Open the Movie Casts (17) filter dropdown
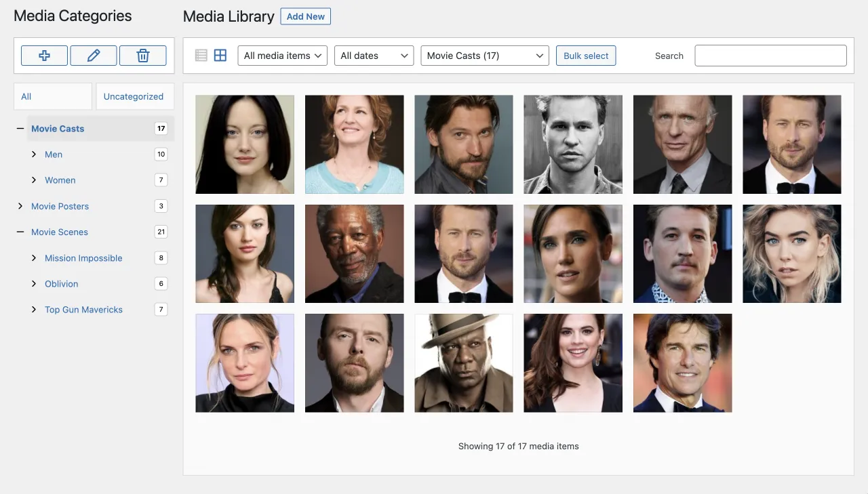868x494 pixels. point(485,56)
